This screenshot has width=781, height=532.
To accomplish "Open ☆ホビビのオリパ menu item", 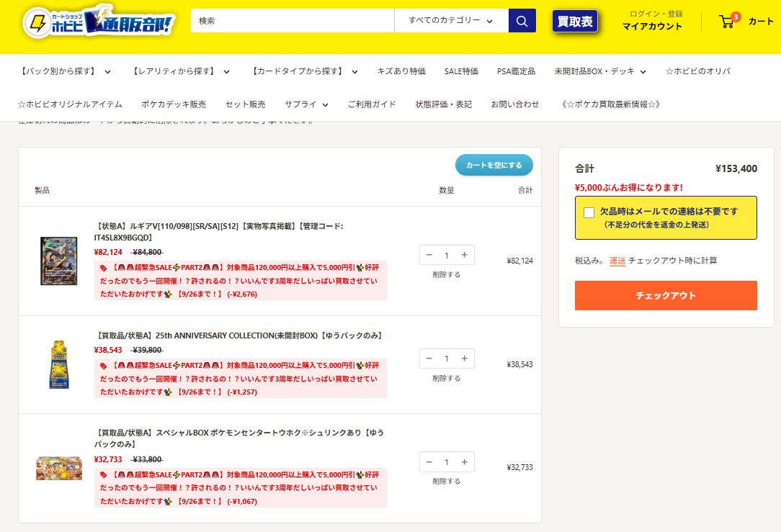I will click(x=698, y=71).
